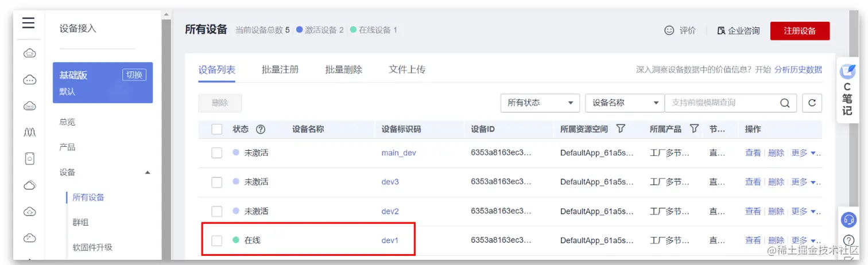Click the filter icon beside 所属产品
Viewport: 868px width, 265px height.
pyautogui.click(x=694, y=128)
